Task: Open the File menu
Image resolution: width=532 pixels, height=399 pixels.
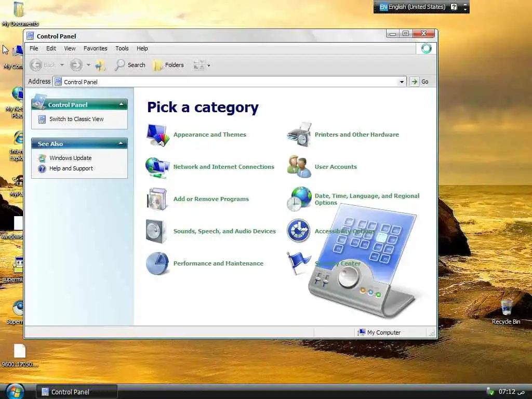Action: point(34,48)
